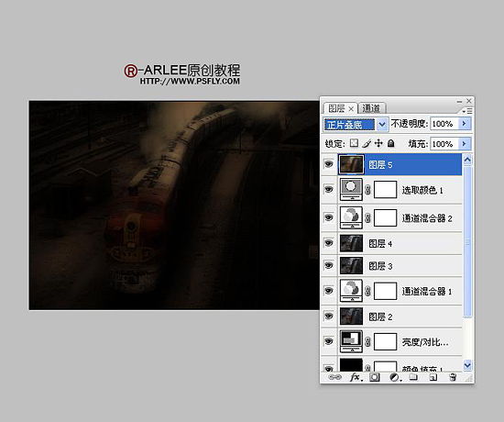
Task: Hide the 图层 5 layer
Action: point(328,164)
